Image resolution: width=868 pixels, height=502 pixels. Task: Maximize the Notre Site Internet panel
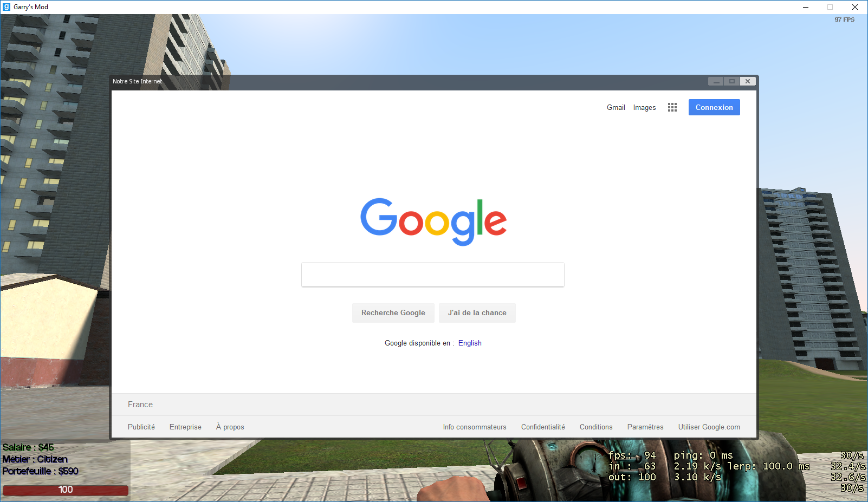pos(732,81)
